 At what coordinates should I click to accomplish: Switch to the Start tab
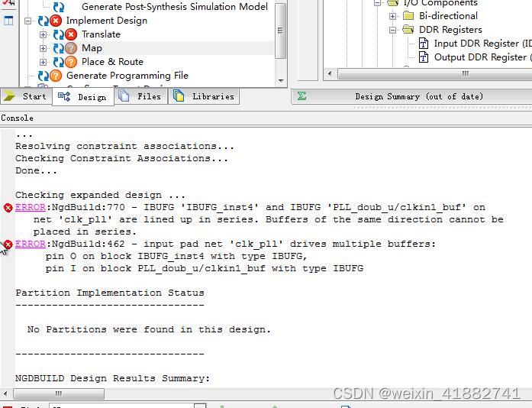pyautogui.click(x=26, y=96)
